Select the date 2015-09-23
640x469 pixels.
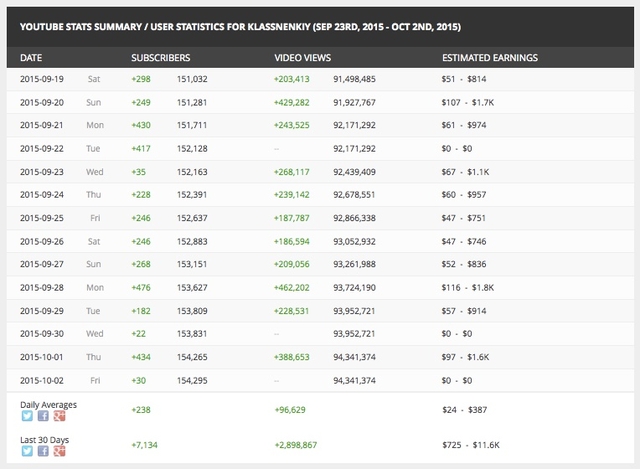(42, 172)
